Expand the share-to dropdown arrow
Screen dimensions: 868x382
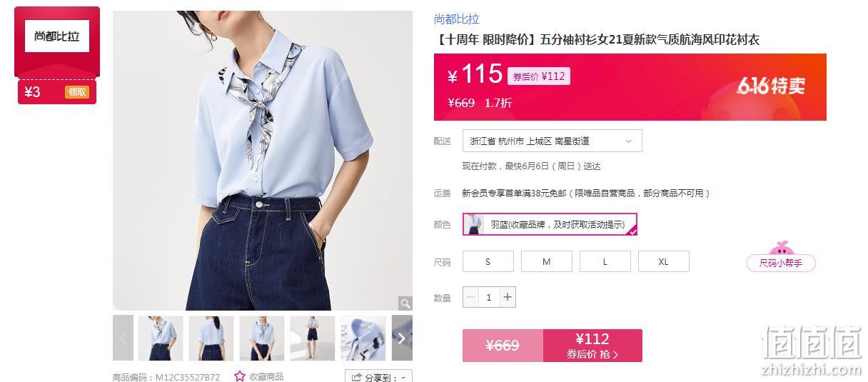coord(403,378)
